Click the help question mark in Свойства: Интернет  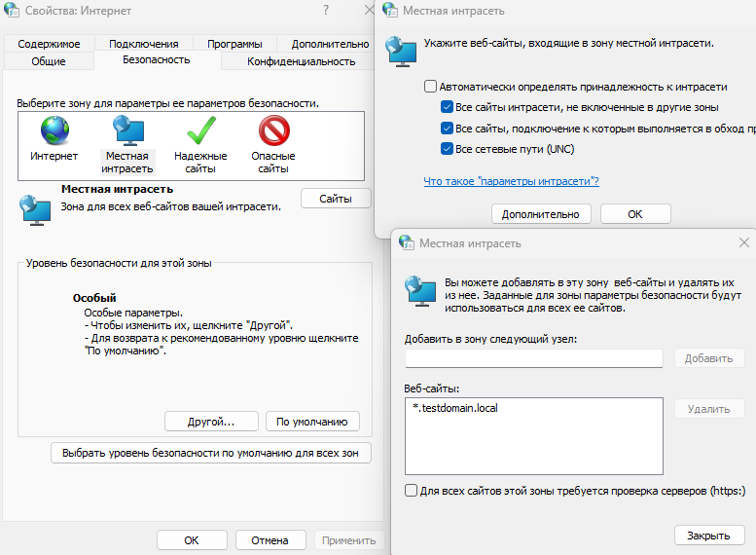click(326, 10)
